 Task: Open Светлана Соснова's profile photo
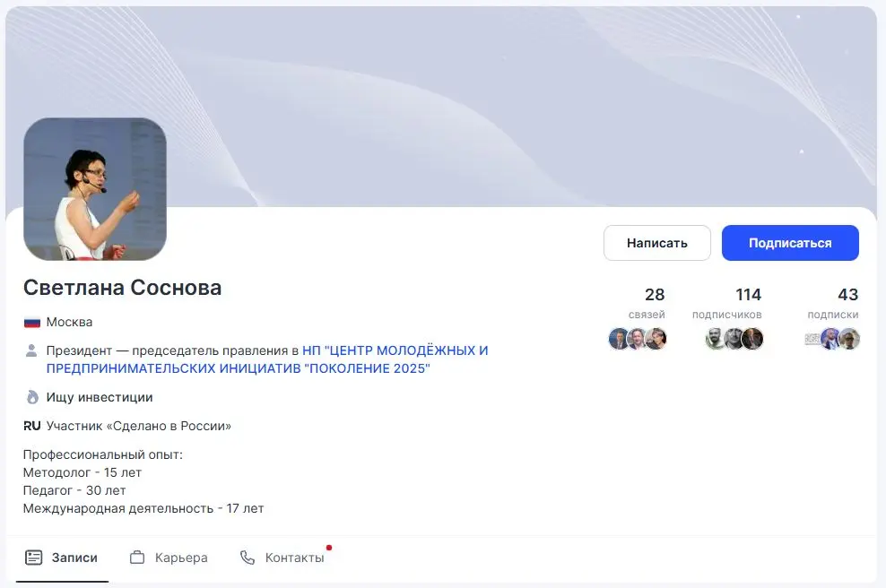click(95, 189)
